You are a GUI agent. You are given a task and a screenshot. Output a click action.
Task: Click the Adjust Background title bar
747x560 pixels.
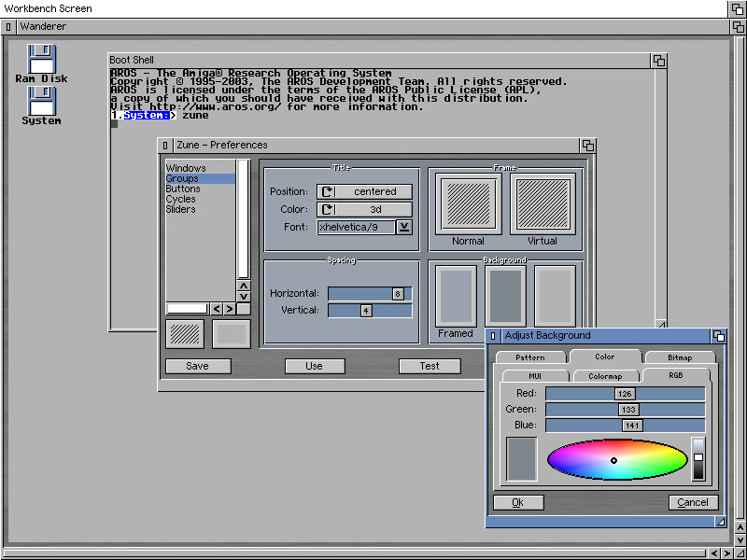[605, 336]
